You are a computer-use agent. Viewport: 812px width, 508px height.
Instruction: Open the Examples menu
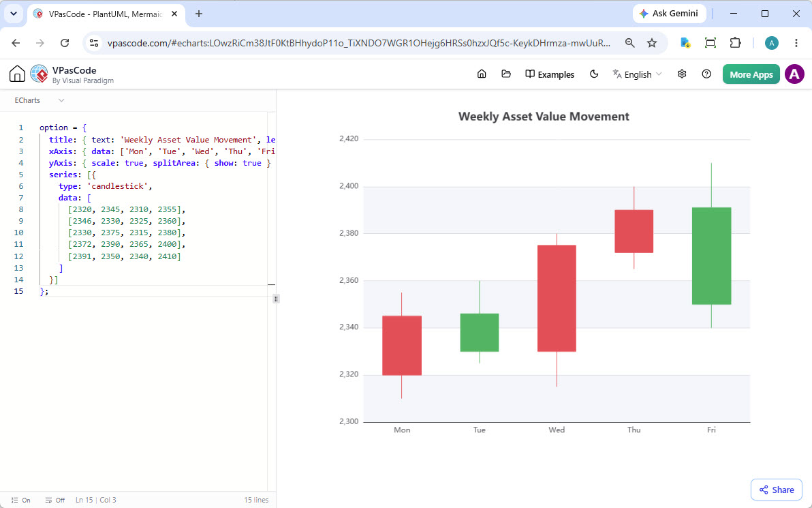tap(550, 74)
